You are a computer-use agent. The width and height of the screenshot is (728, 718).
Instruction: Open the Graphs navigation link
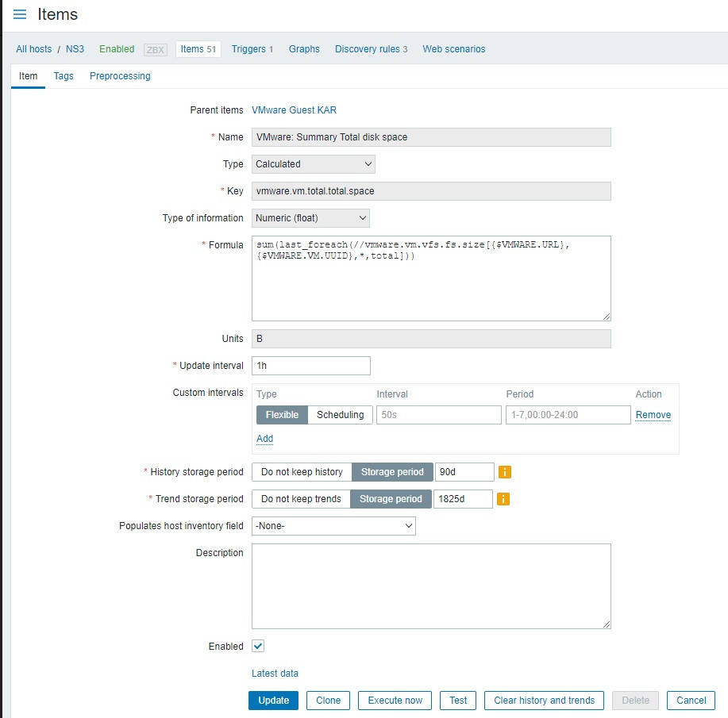pyautogui.click(x=304, y=49)
